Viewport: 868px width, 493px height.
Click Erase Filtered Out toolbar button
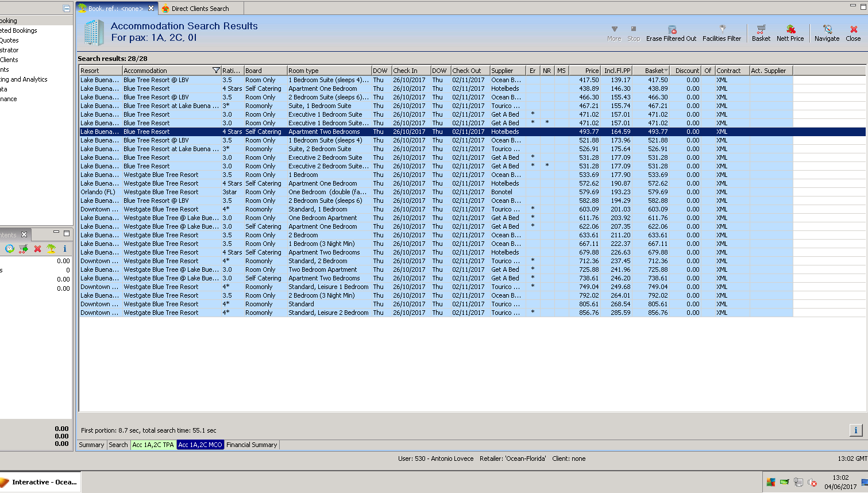(671, 33)
